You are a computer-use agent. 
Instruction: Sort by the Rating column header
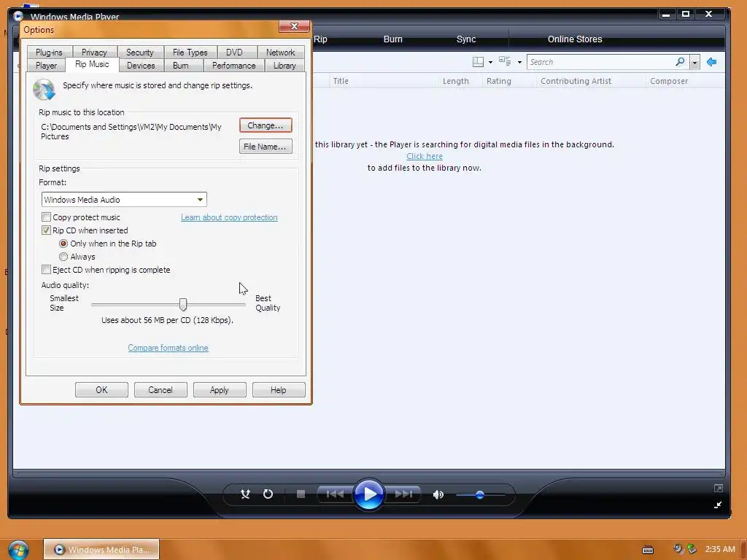pyautogui.click(x=499, y=81)
